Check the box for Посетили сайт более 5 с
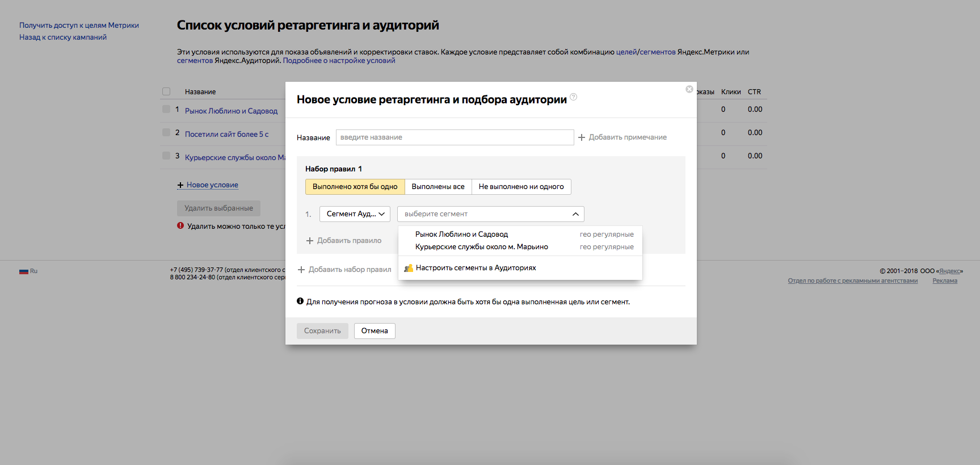980x465 pixels. (166, 132)
